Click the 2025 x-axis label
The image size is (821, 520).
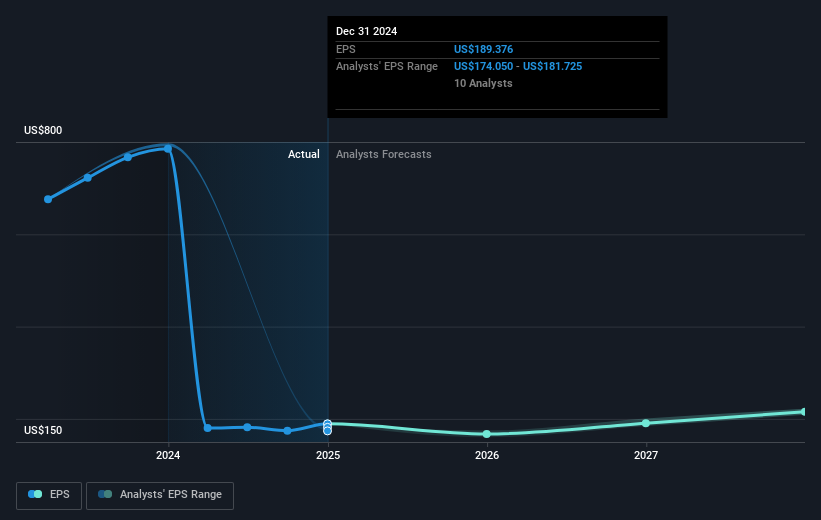pos(328,456)
